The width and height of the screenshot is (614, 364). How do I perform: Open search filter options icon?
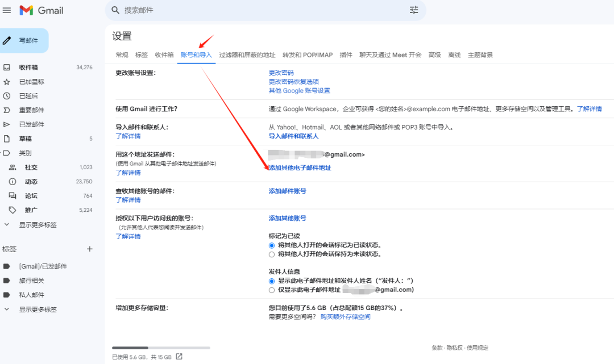point(414,10)
